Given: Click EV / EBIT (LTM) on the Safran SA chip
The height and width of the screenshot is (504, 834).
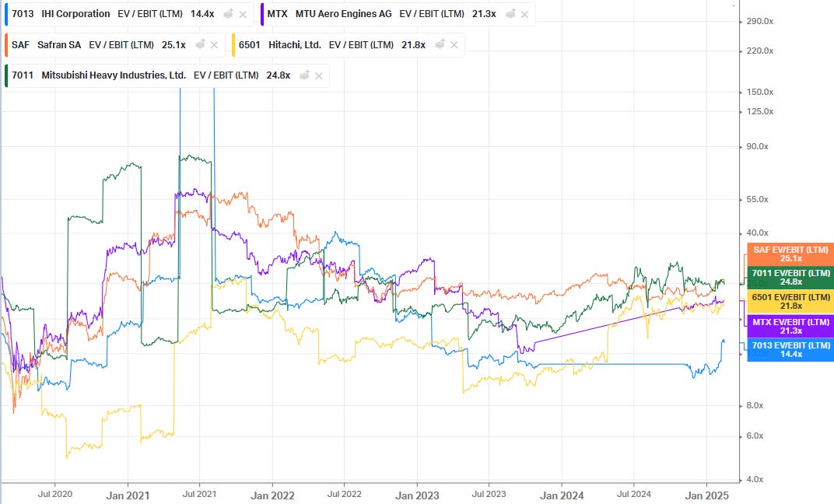Looking at the screenshot, I should click(x=121, y=44).
